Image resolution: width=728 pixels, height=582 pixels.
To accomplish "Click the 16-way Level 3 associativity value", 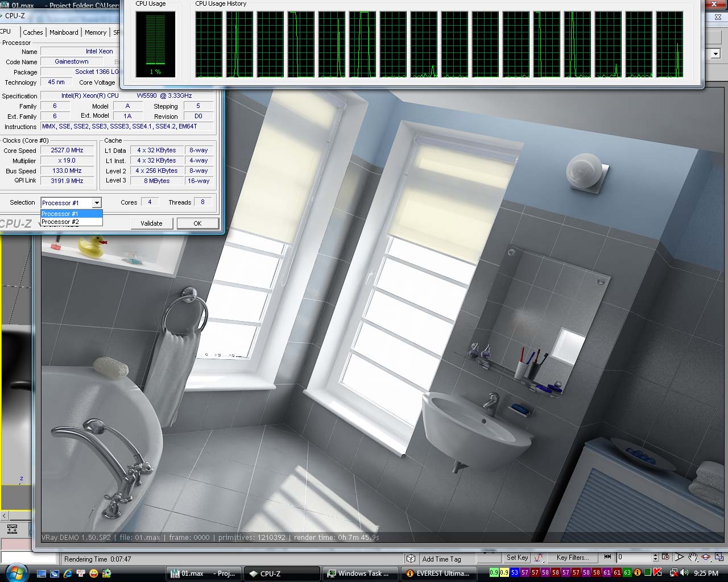I will (198, 181).
